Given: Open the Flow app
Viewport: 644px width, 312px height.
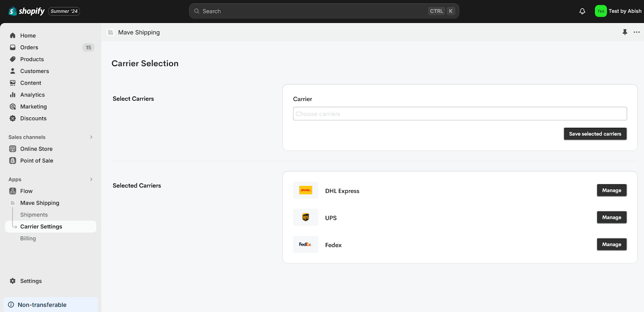Looking at the screenshot, I should [27, 191].
